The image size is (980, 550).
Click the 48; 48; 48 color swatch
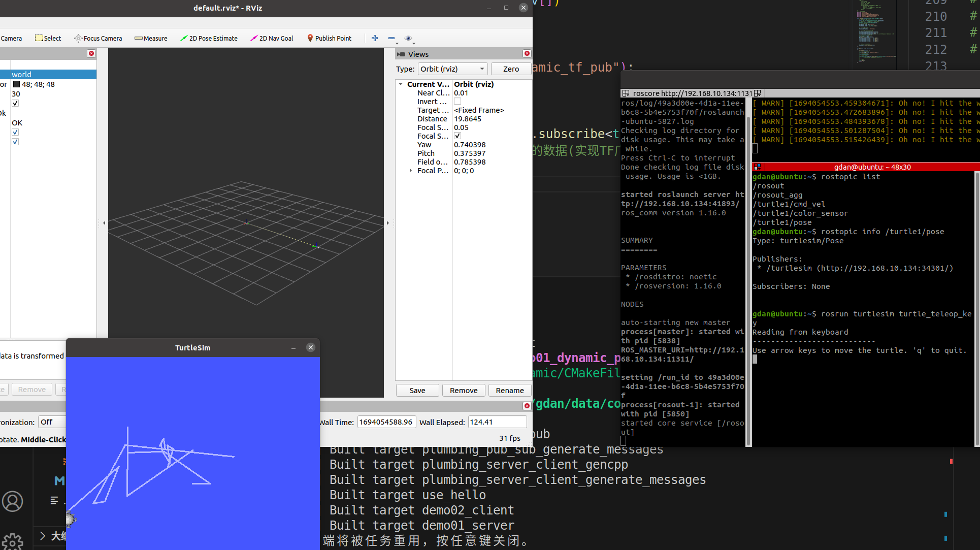pyautogui.click(x=16, y=84)
